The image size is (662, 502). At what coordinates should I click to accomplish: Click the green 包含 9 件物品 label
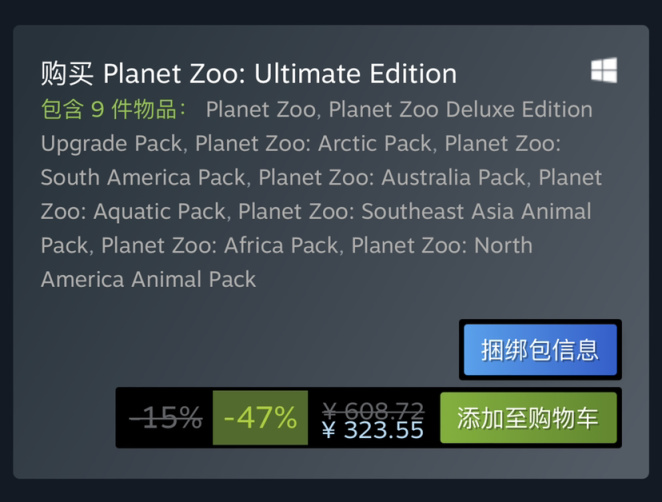pyautogui.click(x=114, y=109)
